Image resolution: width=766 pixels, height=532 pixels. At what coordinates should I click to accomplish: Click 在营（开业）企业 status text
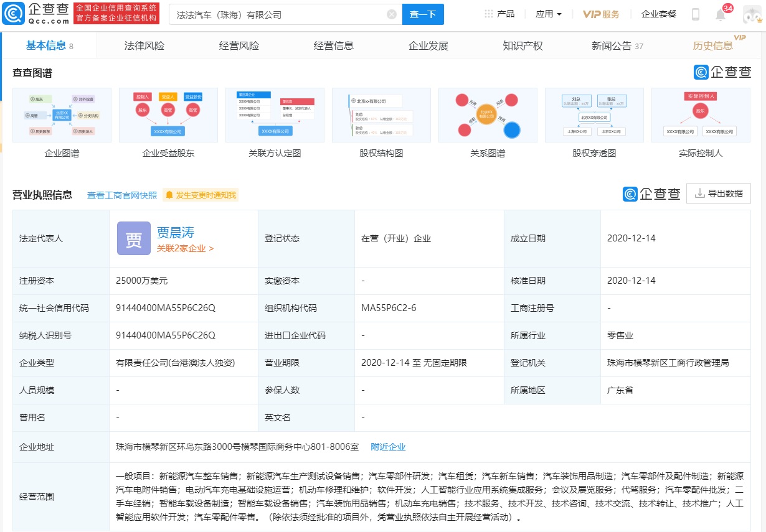[x=396, y=238]
